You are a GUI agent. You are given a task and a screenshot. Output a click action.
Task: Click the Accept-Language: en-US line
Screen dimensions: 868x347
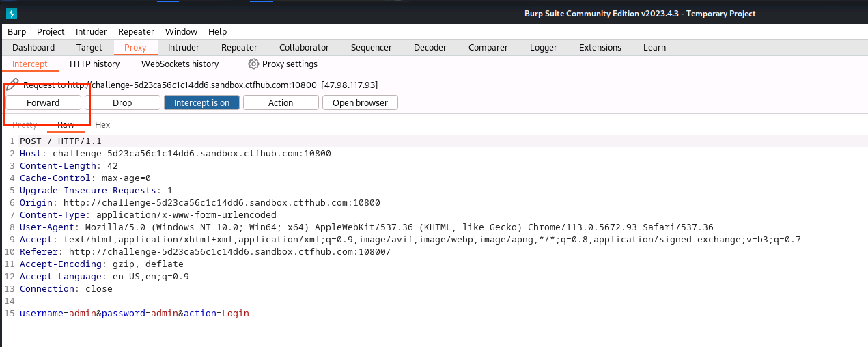tap(104, 276)
